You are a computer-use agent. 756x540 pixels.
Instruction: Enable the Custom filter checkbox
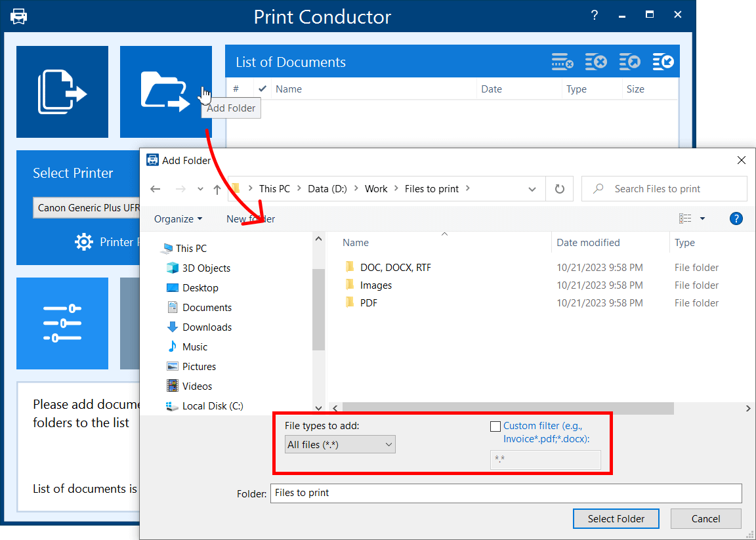(x=495, y=426)
